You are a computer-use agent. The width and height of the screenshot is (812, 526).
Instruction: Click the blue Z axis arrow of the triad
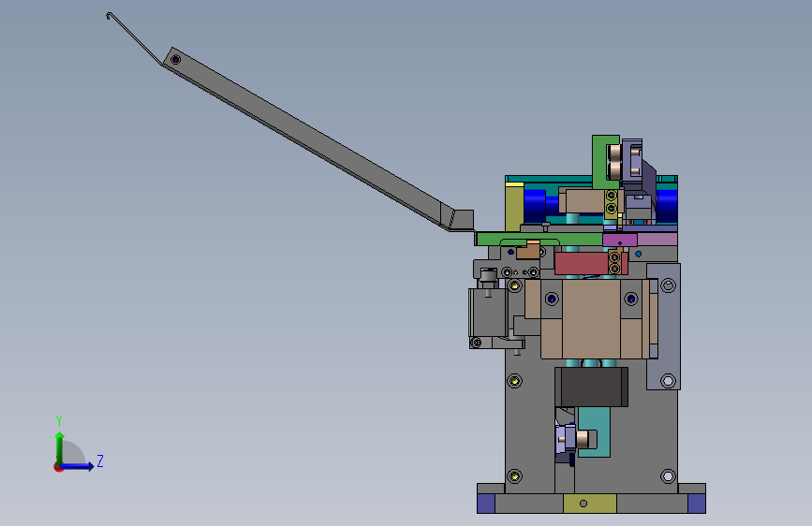[78, 466]
